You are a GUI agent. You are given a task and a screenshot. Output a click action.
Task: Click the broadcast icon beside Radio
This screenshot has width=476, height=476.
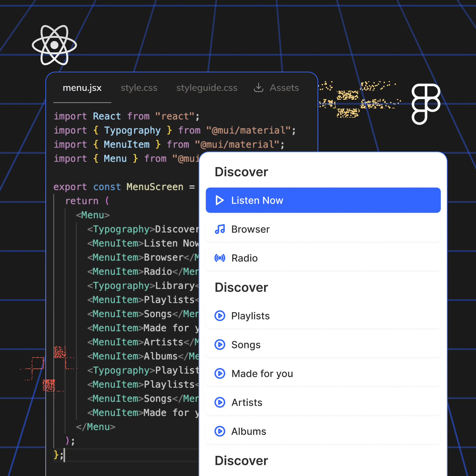[x=220, y=258]
